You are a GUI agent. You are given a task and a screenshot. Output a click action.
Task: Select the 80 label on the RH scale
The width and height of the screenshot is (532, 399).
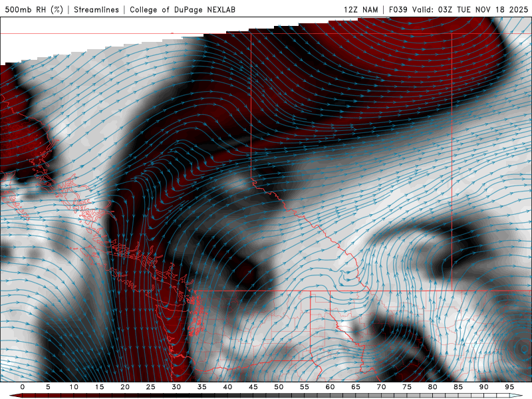click(x=433, y=387)
